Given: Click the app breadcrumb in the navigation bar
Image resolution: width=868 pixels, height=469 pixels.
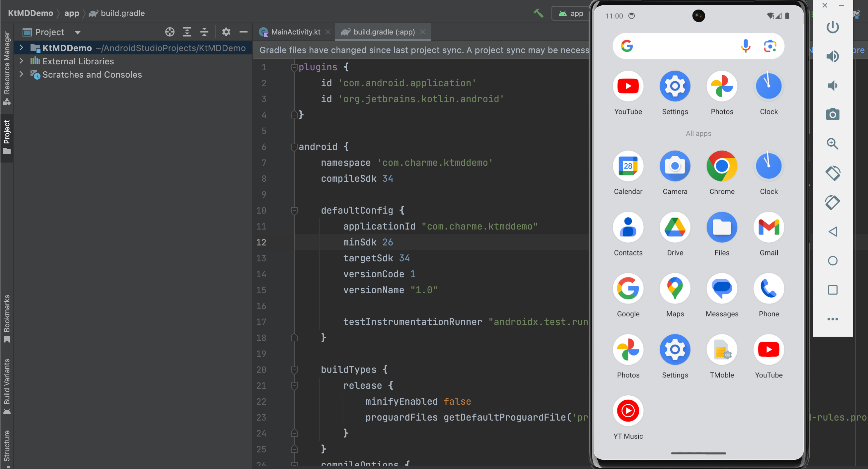Looking at the screenshot, I should pos(72,13).
